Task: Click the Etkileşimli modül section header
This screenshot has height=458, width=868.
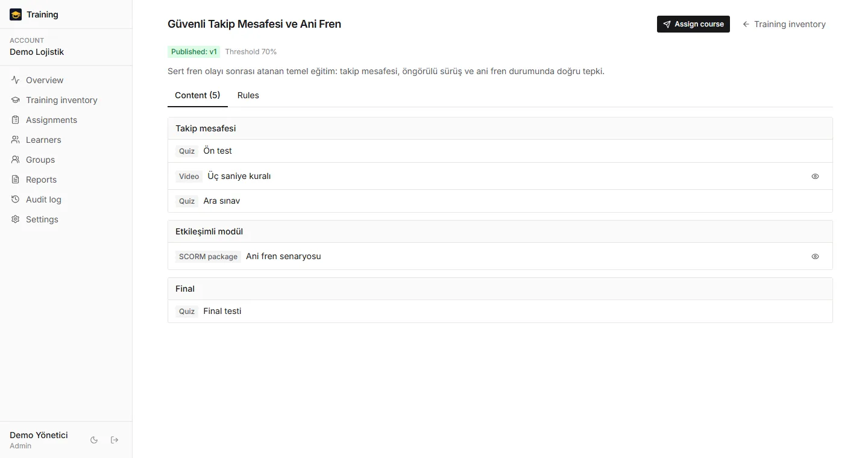Action: tap(500, 231)
